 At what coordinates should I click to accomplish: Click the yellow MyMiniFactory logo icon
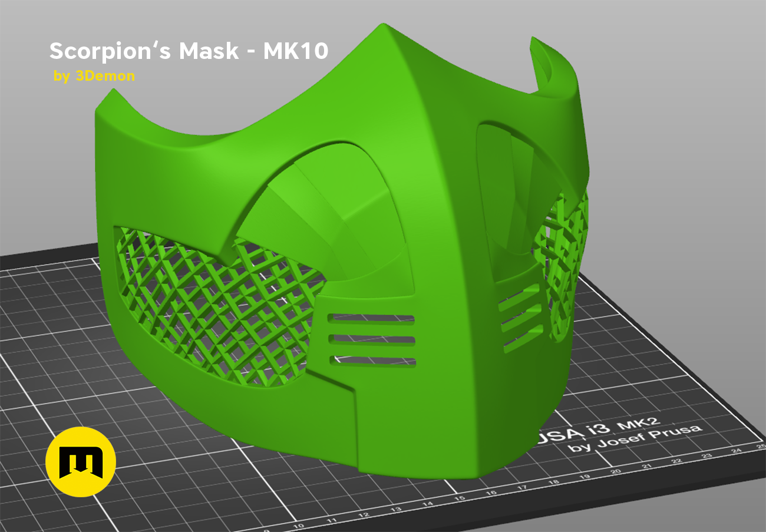tap(81, 462)
